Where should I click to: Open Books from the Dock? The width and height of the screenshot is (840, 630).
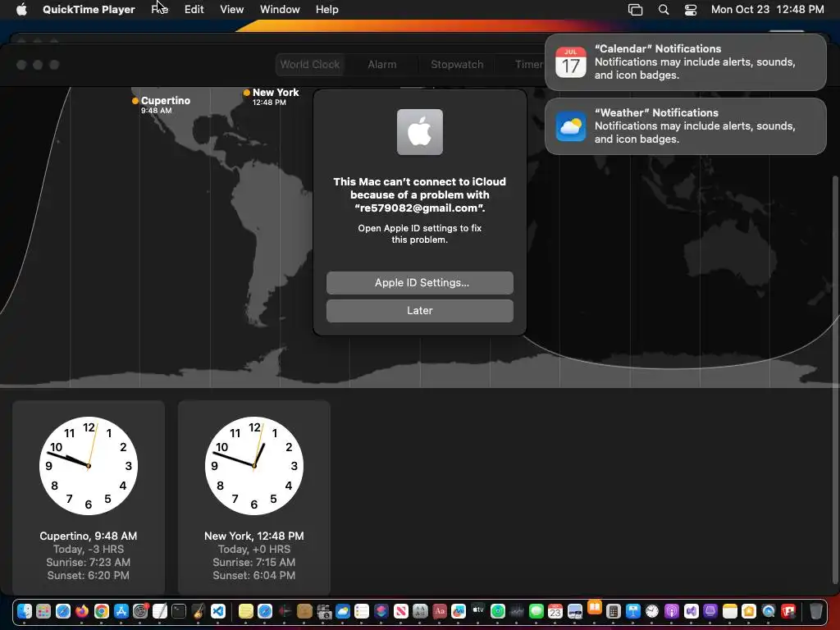coord(595,607)
